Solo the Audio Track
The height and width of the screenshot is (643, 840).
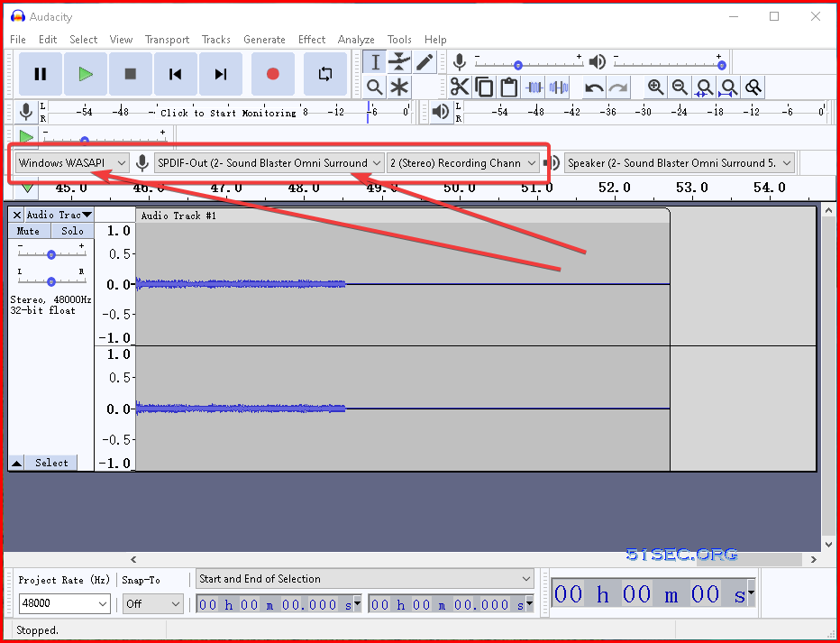click(x=72, y=231)
